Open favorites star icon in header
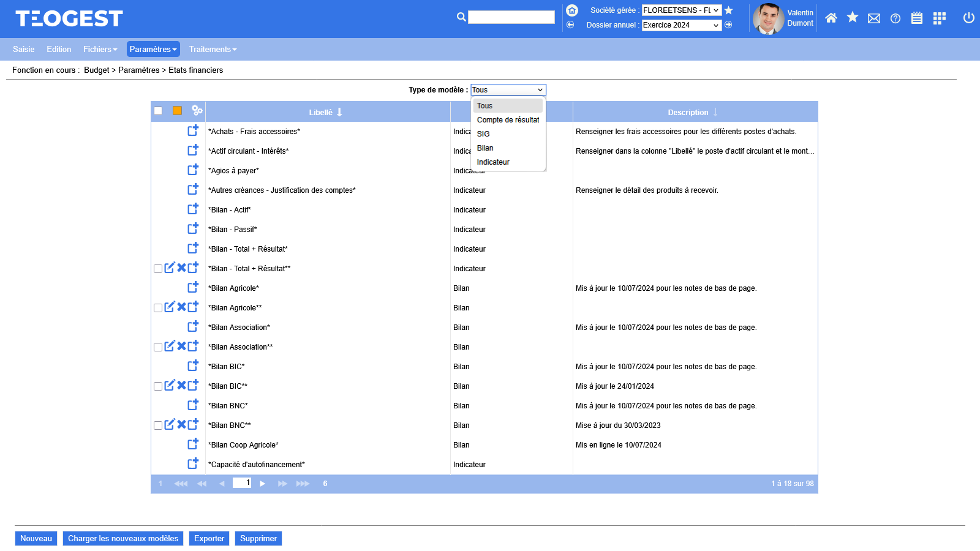The width and height of the screenshot is (980, 551). tap(852, 18)
